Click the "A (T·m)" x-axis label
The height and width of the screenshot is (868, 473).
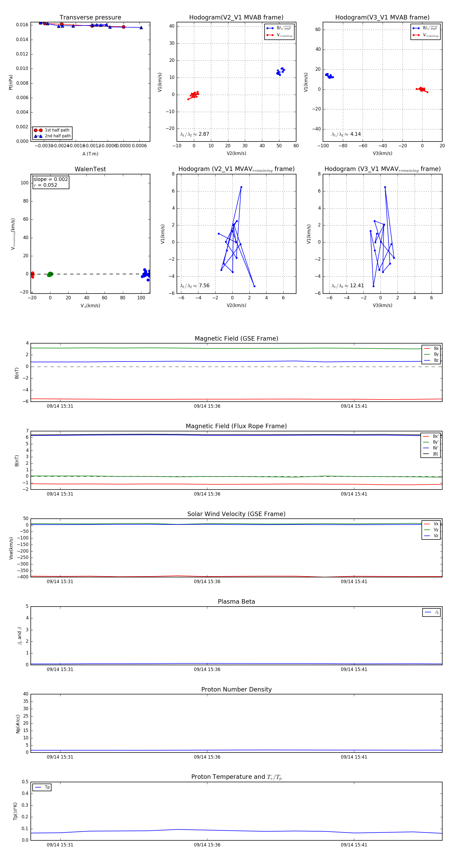(x=90, y=154)
